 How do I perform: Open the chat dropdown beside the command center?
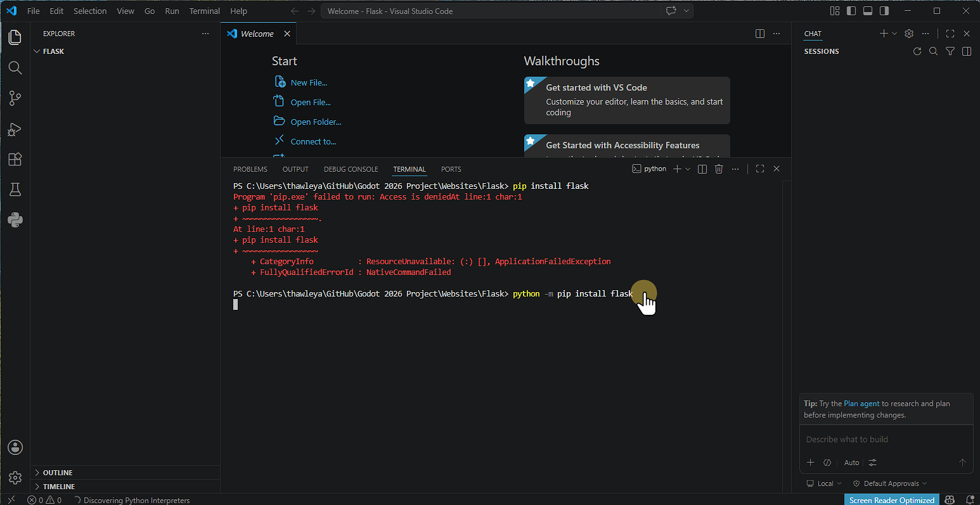pos(687,11)
